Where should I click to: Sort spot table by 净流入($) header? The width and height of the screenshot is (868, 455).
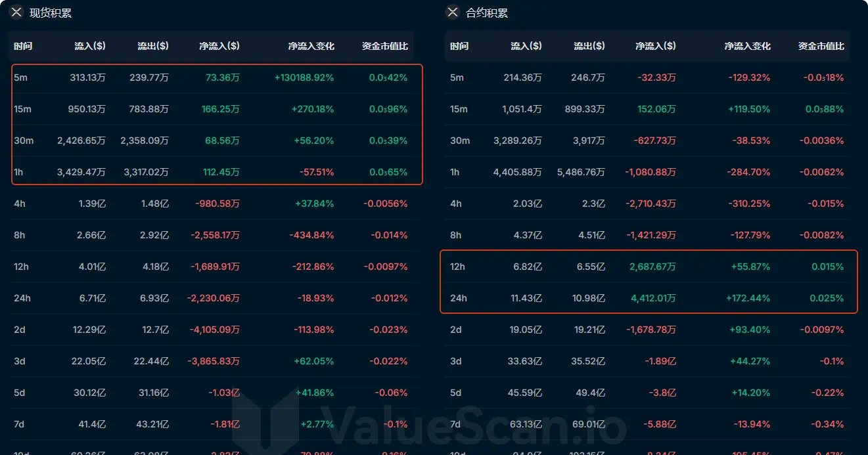coord(219,46)
